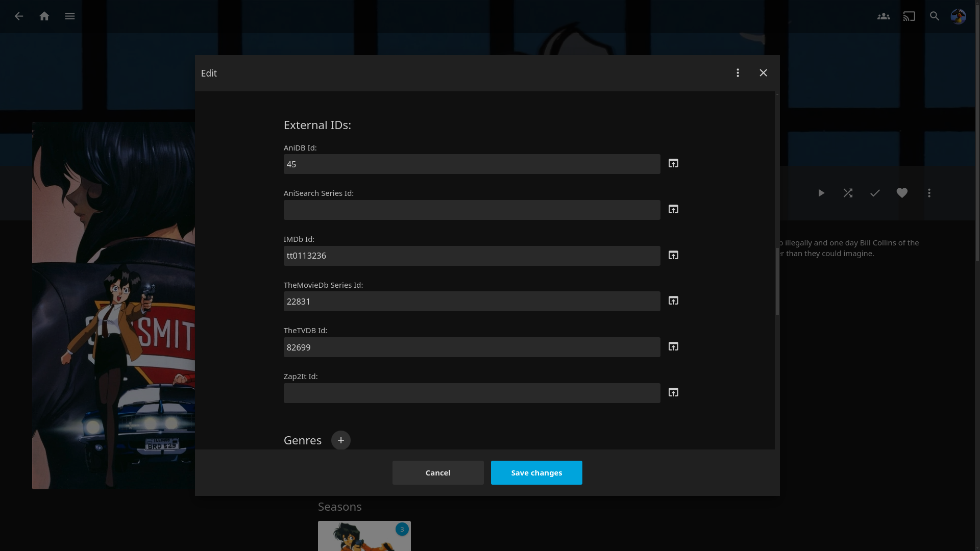Open the series more-options menu

pos(929,193)
